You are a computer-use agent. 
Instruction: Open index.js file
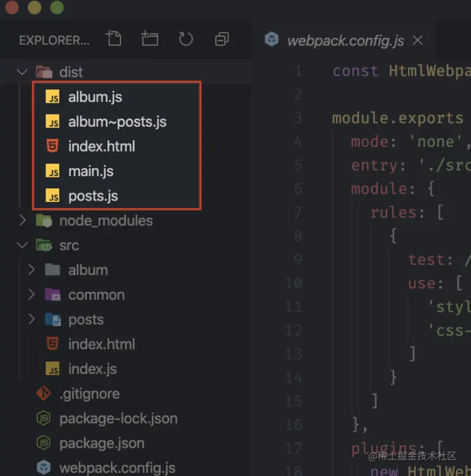click(92, 369)
